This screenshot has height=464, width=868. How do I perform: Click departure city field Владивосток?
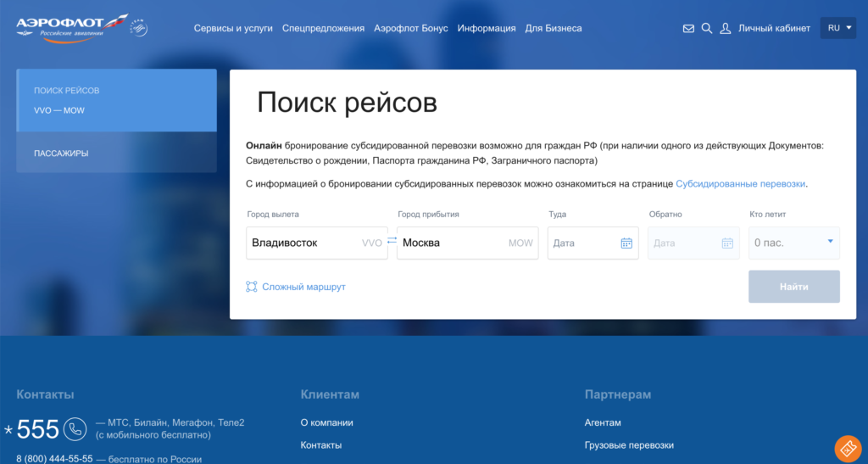tap(317, 243)
